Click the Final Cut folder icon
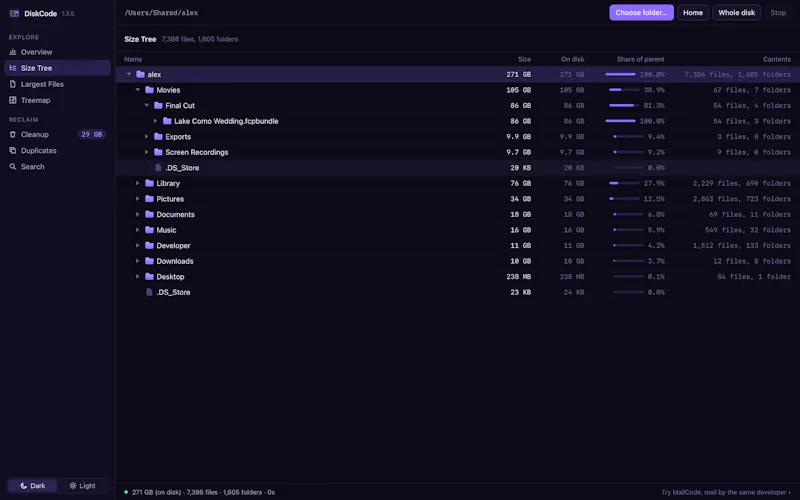This screenshot has width=800, height=500. pyautogui.click(x=158, y=106)
